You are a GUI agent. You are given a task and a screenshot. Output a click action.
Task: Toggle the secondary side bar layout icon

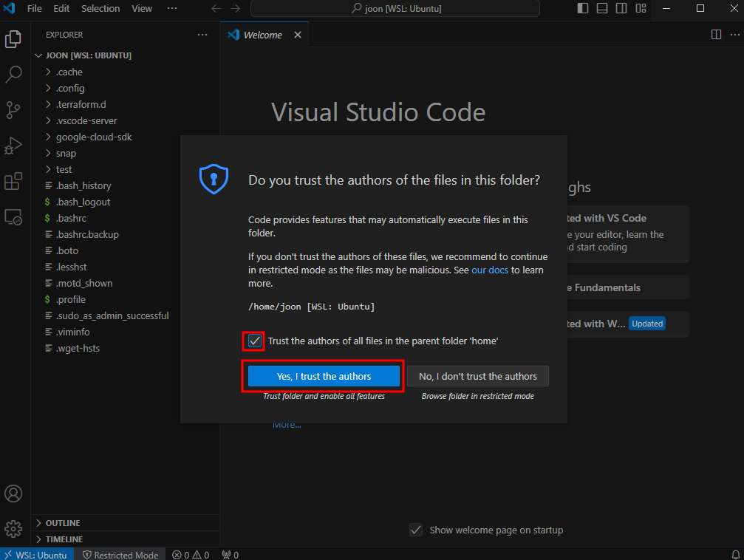point(621,9)
